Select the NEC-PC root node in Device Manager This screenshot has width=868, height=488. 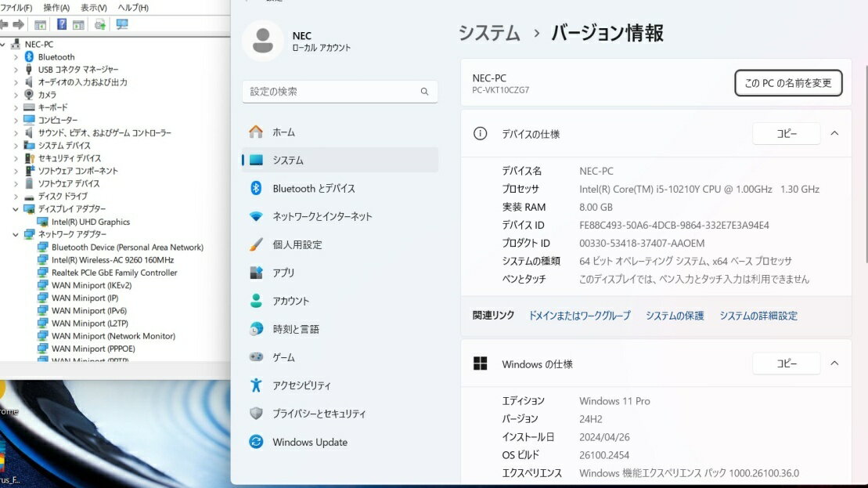pos(39,45)
